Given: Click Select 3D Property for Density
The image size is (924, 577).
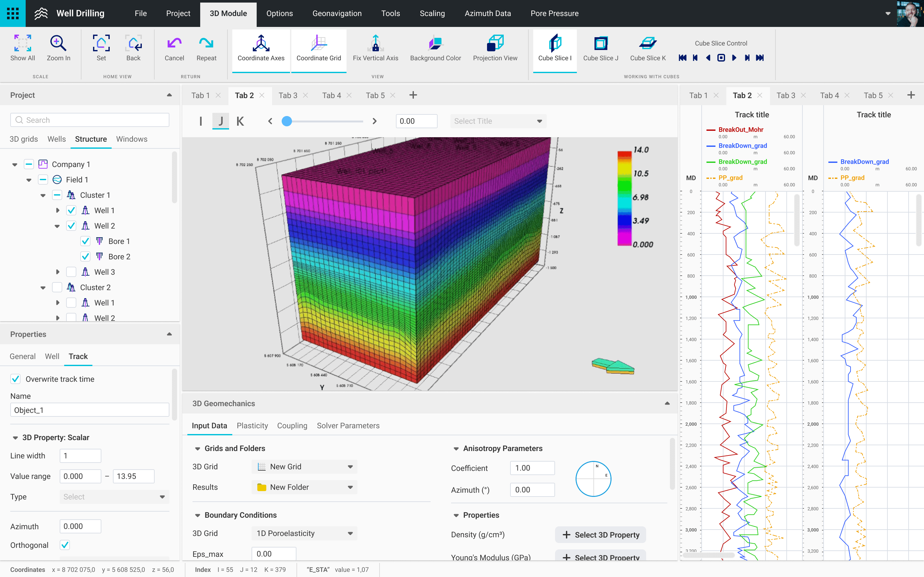Looking at the screenshot, I should coord(600,535).
